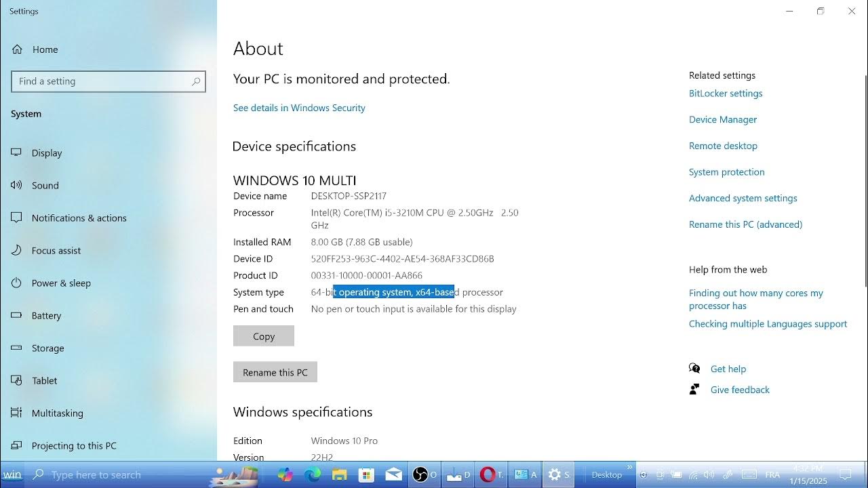Open Notifications & actions settings
The image size is (868, 488).
(69, 218)
